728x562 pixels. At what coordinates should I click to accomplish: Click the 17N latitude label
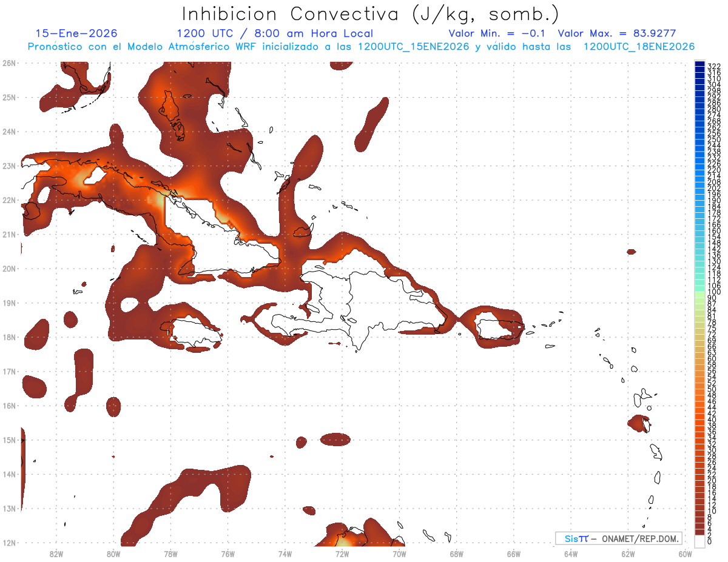(8, 371)
